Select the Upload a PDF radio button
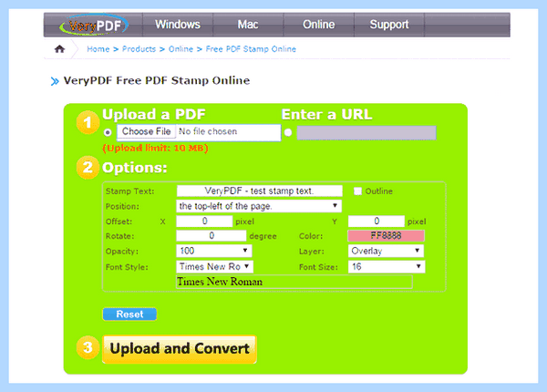This screenshot has width=547, height=392. click(x=108, y=132)
